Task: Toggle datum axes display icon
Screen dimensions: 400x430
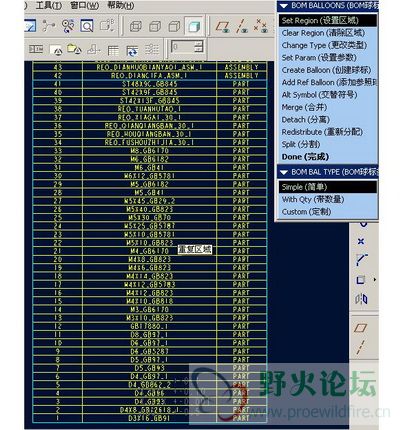Action: point(241,26)
